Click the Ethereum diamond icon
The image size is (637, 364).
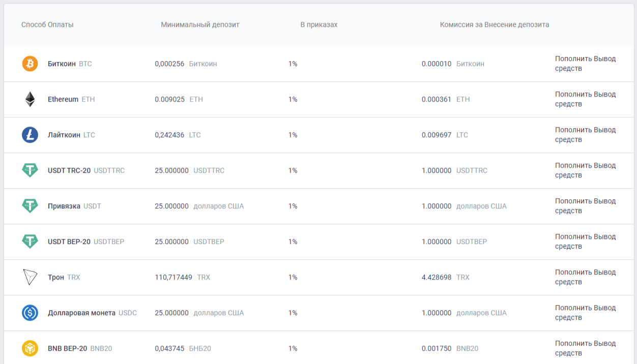coord(30,99)
